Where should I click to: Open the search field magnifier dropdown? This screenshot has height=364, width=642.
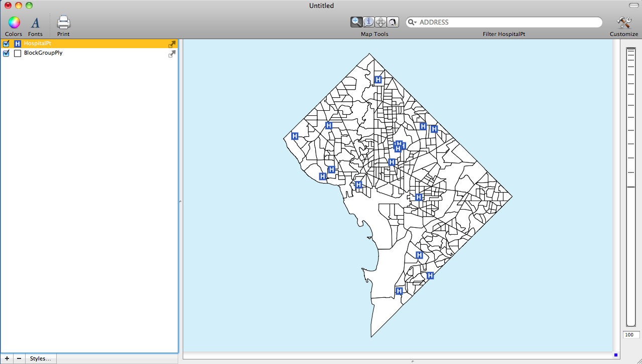pyautogui.click(x=412, y=22)
